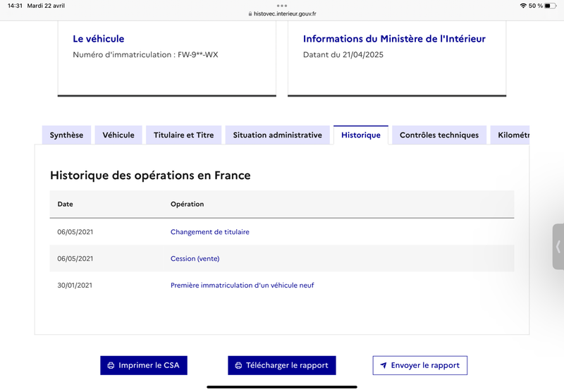Image resolution: width=564 pixels, height=392 pixels.
Task: Tap the Wi-Fi icon in status bar
Action: [x=522, y=6]
